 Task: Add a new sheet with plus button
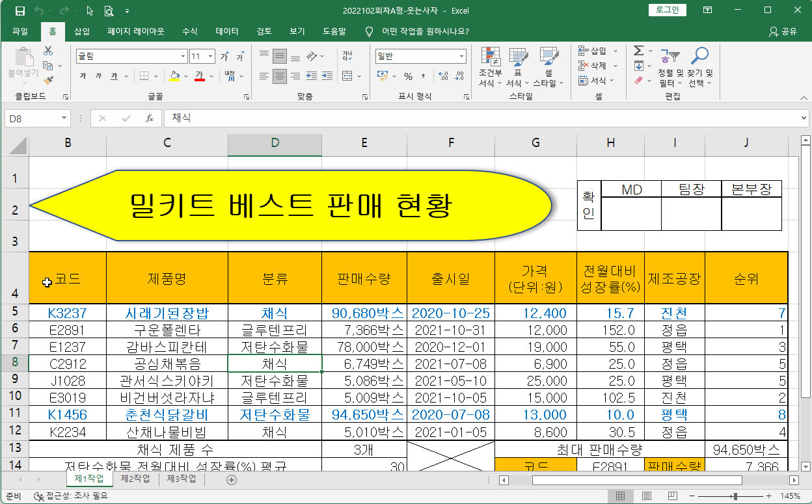coord(231,480)
